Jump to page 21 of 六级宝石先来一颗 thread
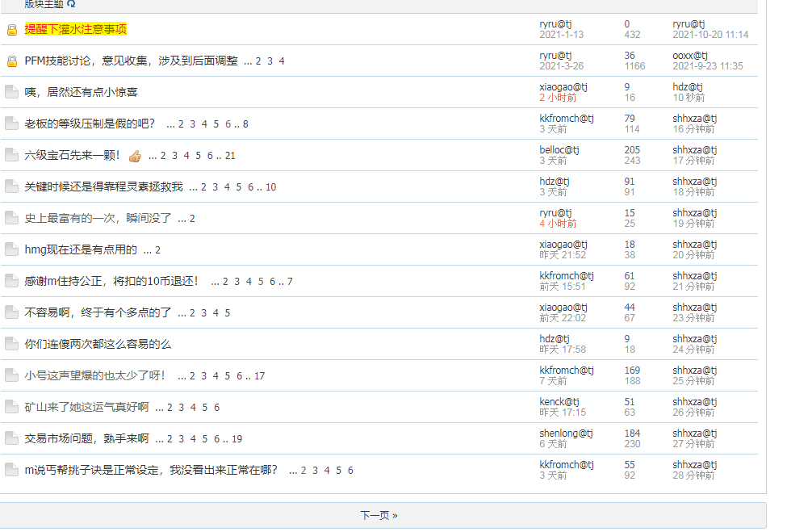Screen dimensions: 787x532 [x=230, y=156]
